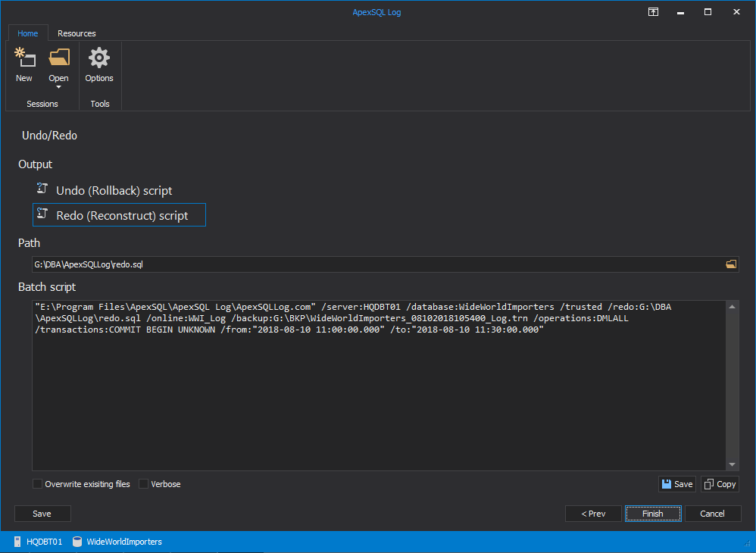Click the Finish button
756x553 pixels.
(x=653, y=514)
